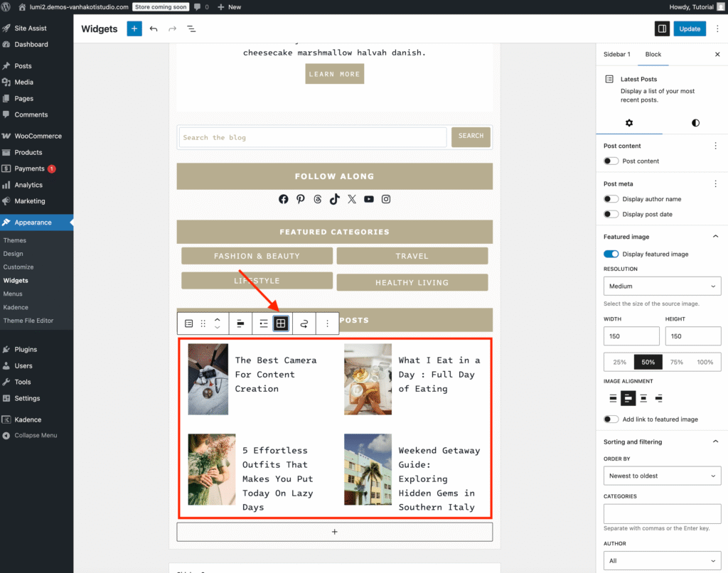Click the Update button
This screenshot has height=573, width=728.
pos(690,28)
